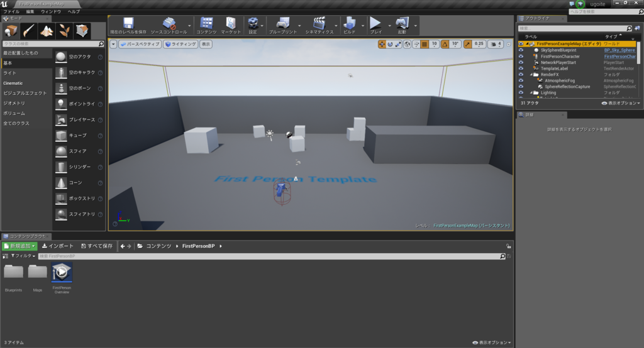Open Blueprints (ブループリント) toolbar icon

pyautogui.click(x=283, y=26)
